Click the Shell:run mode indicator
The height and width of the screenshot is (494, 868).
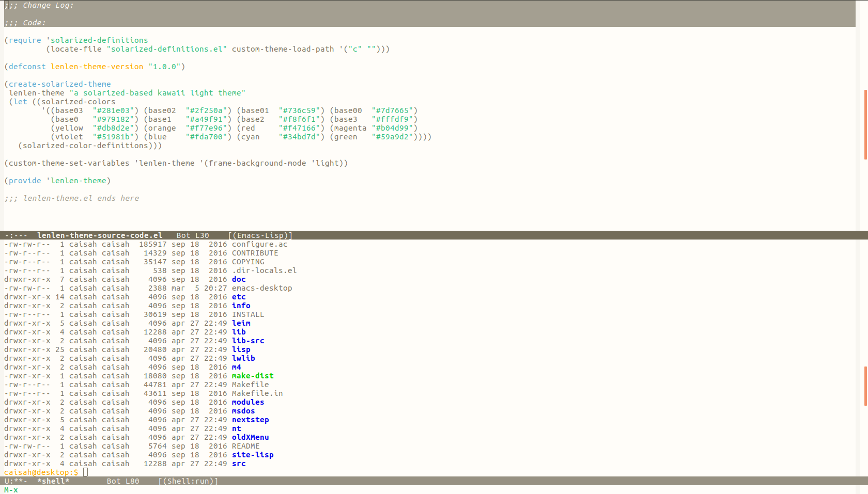click(x=188, y=481)
